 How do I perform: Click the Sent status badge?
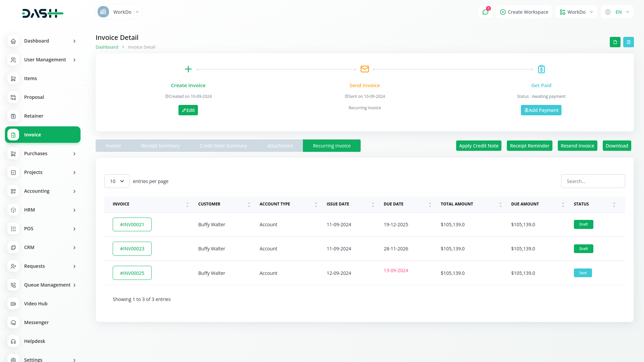pos(583,273)
